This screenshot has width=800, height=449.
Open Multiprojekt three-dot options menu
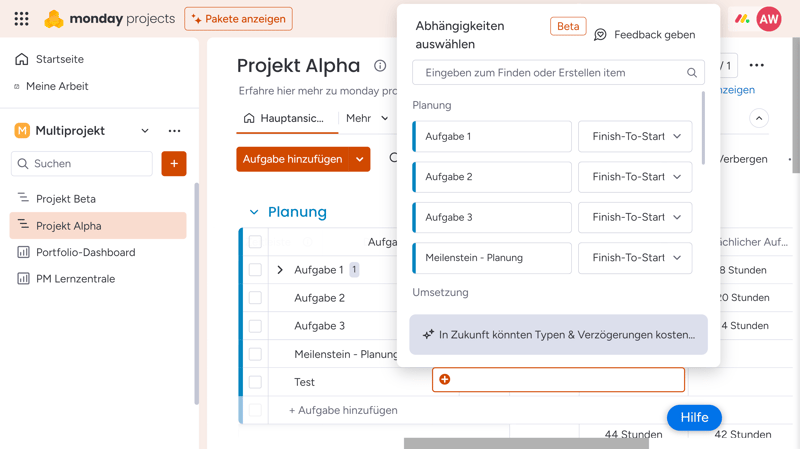pyautogui.click(x=175, y=131)
